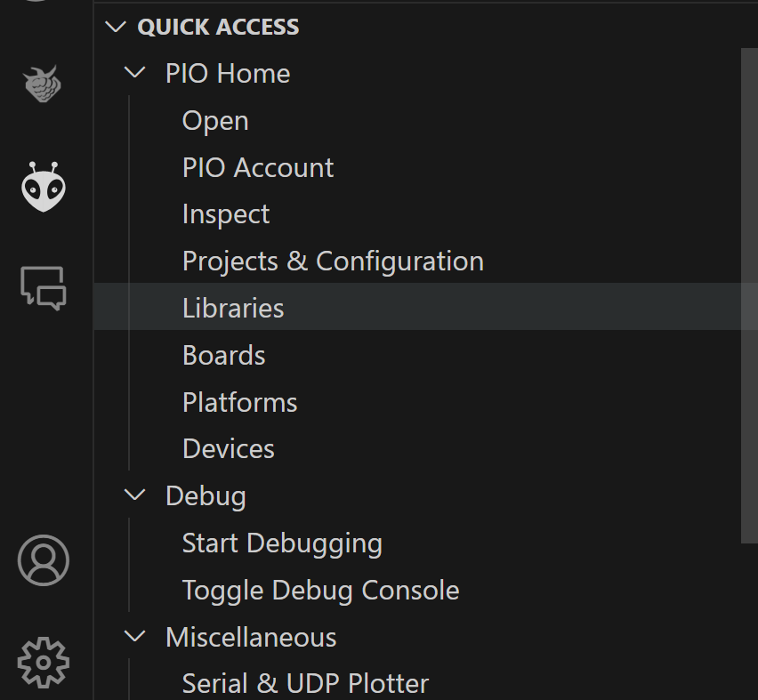This screenshot has width=758, height=700.
Task: Select Libraries under PIO Home
Action: click(232, 308)
